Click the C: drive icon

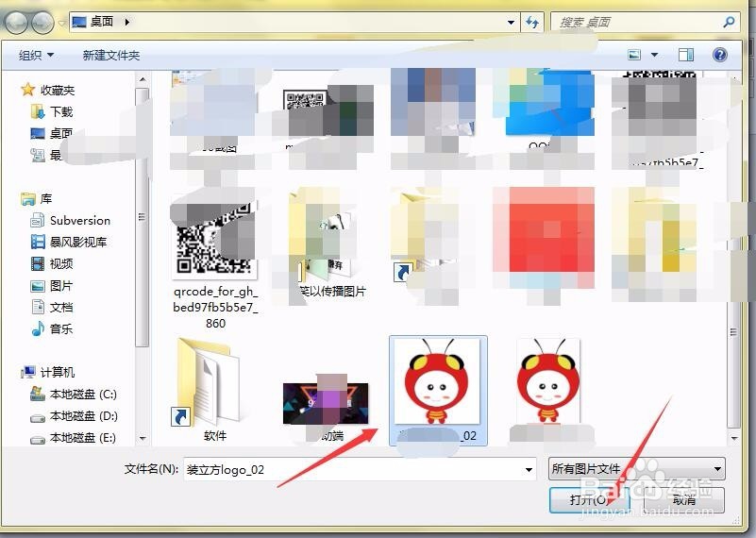[x=38, y=394]
